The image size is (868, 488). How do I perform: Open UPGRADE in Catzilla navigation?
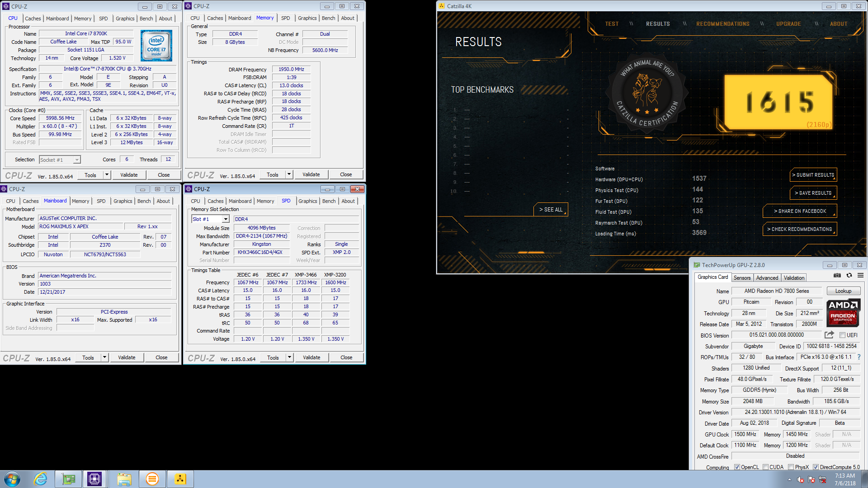pos(788,24)
